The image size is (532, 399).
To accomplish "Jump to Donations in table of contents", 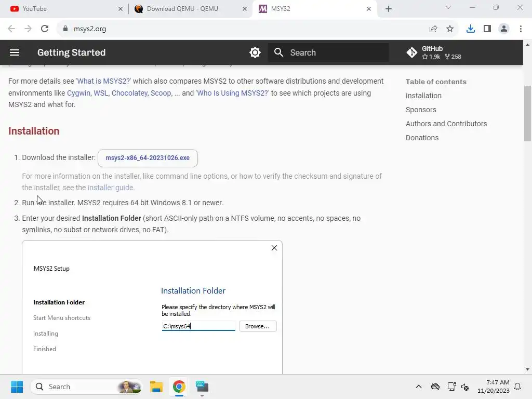I will [x=422, y=138].
